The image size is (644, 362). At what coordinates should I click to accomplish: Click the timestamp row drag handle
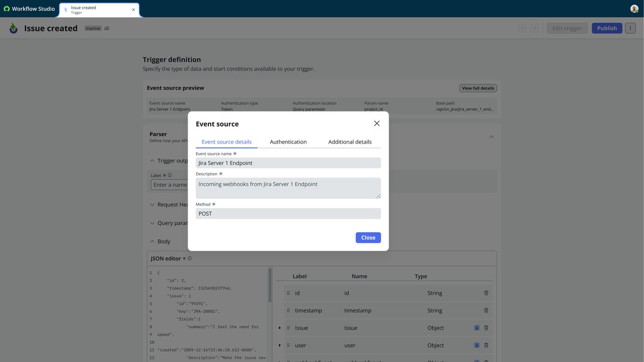tap(288, 310)
